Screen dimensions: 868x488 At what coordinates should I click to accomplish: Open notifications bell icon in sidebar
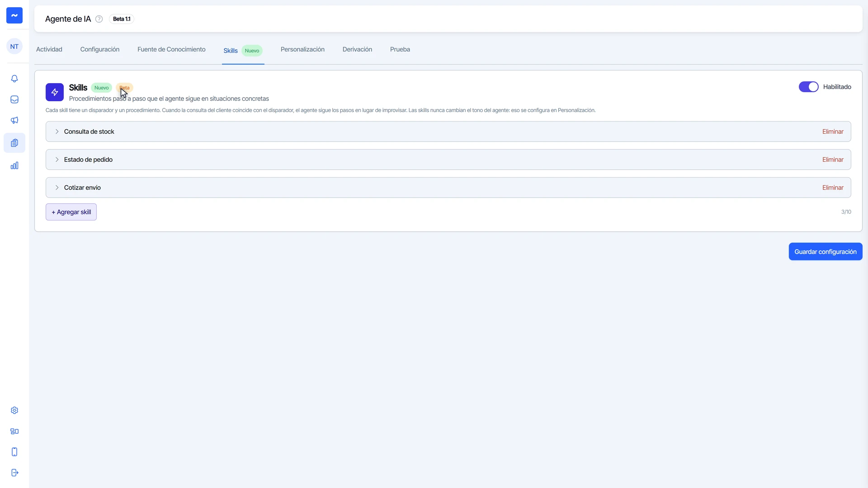click(14, 79)
